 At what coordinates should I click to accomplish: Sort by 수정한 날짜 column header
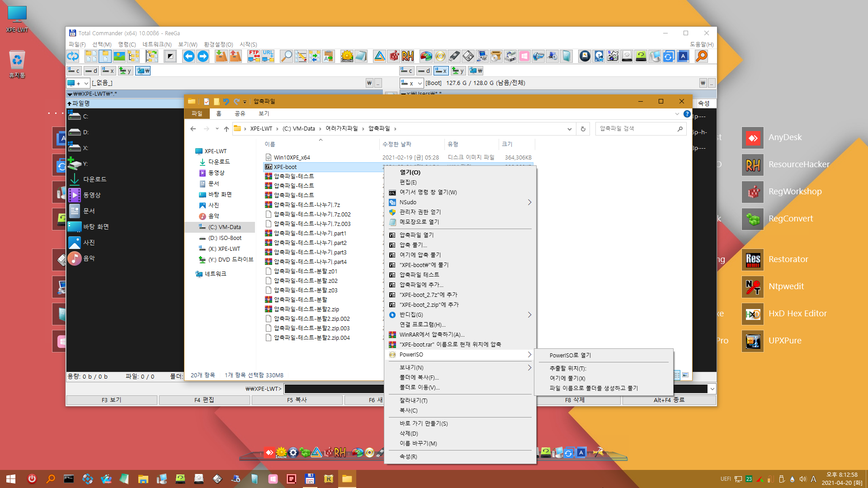[412, 144]
